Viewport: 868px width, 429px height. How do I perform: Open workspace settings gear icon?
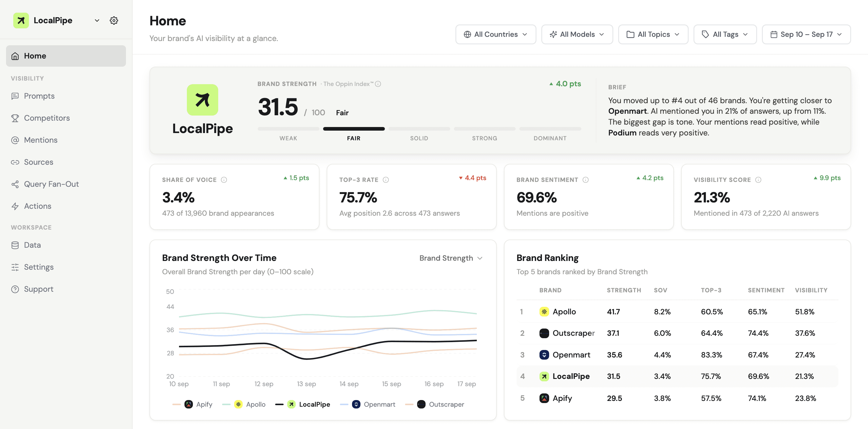coord(114,21)
